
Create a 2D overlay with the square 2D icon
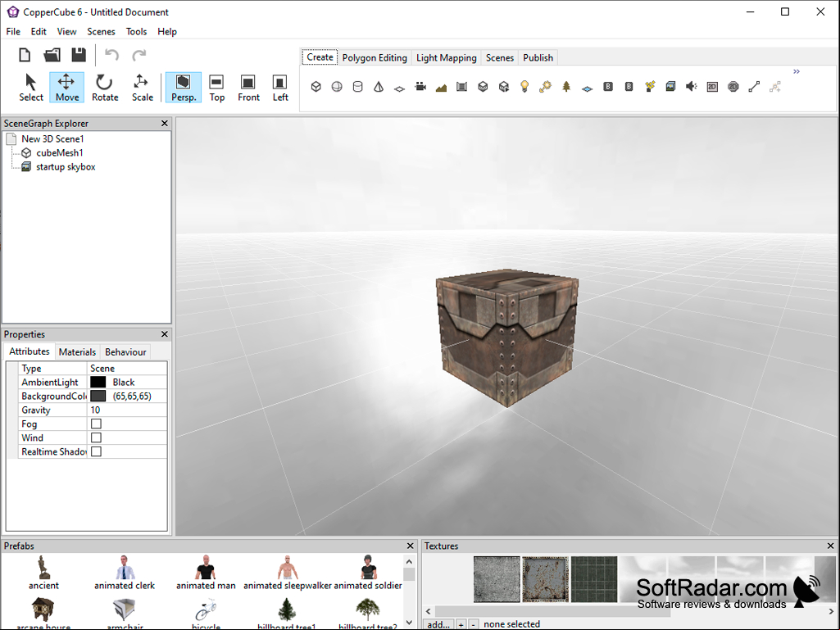pyautogui.click(x=712, y=86)
